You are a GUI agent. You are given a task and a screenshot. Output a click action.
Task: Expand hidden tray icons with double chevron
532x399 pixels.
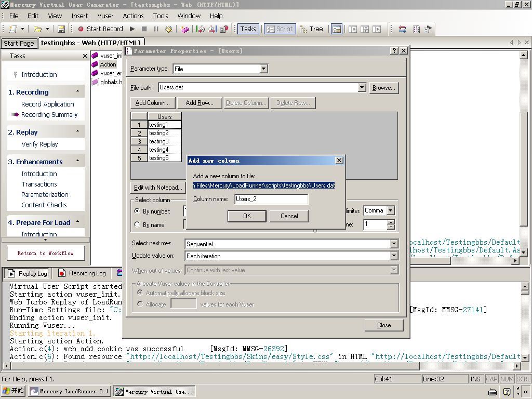coord(525,392)
